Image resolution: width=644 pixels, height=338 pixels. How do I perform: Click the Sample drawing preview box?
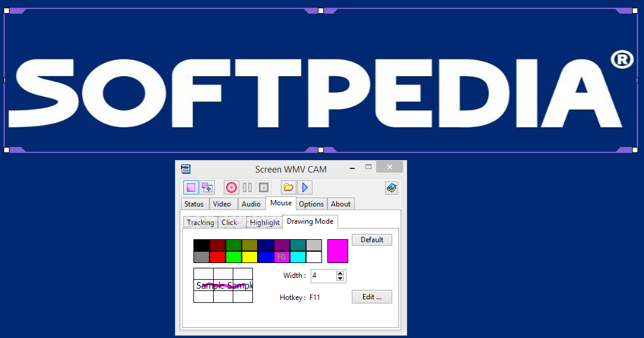[x=223, y=286]
